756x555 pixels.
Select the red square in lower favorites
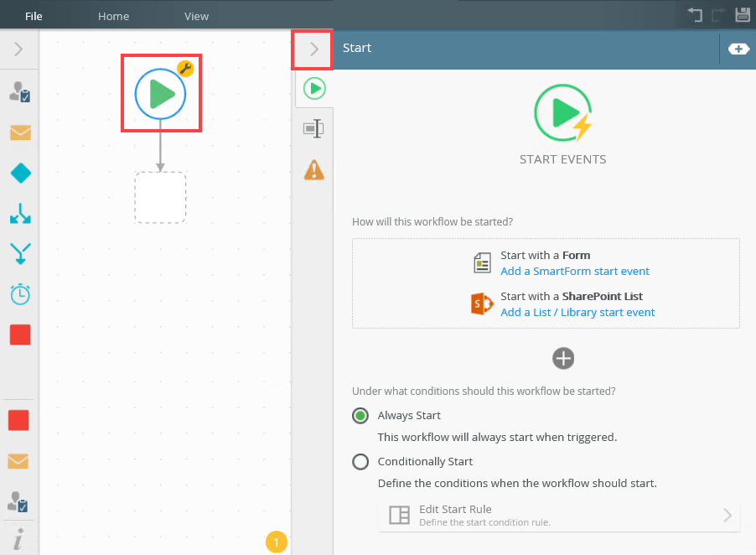[x=18, y=421]
